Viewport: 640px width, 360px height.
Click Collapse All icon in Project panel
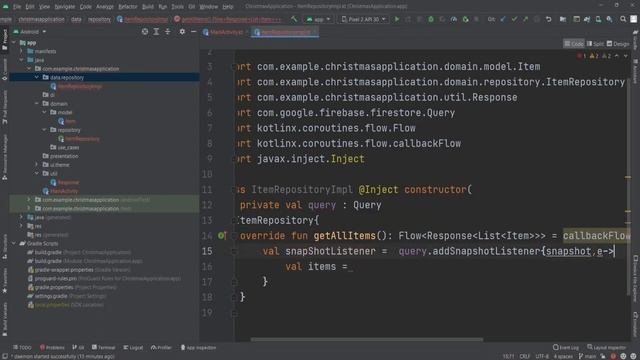(x=168, y=31)
